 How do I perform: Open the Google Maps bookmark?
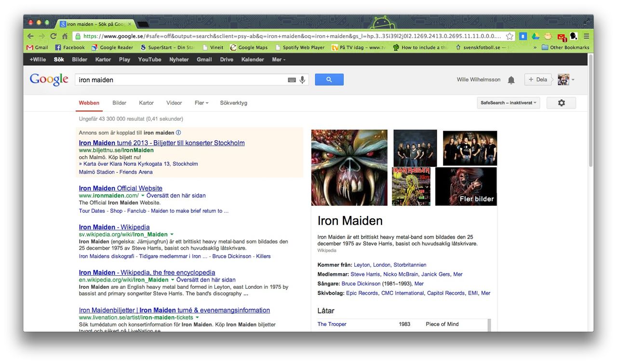[249, 47]
